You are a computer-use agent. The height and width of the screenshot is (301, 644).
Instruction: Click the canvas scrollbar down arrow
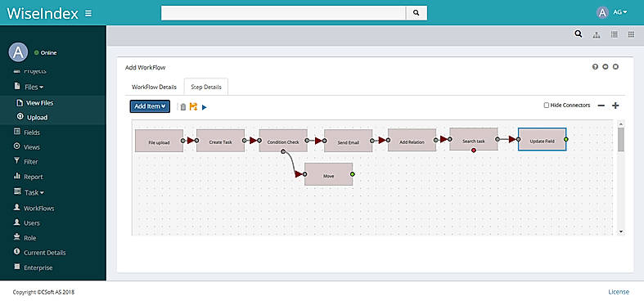click(x=620, y=231)
